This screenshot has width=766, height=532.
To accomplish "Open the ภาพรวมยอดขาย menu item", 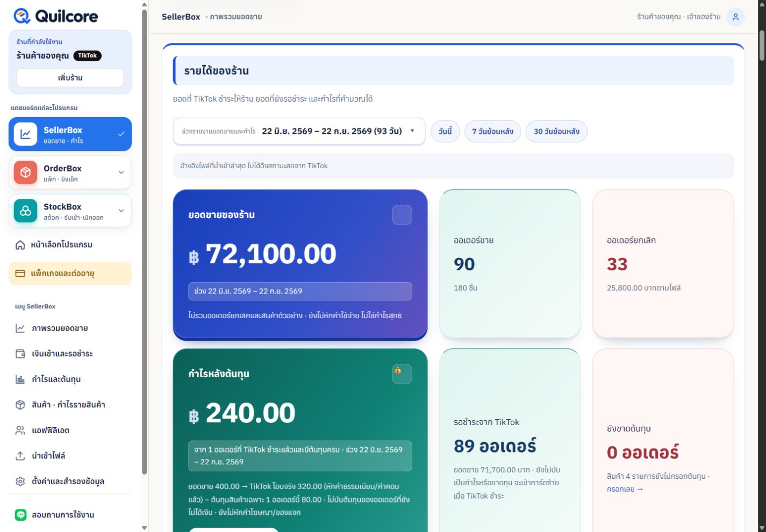I will tap(70, 328).
